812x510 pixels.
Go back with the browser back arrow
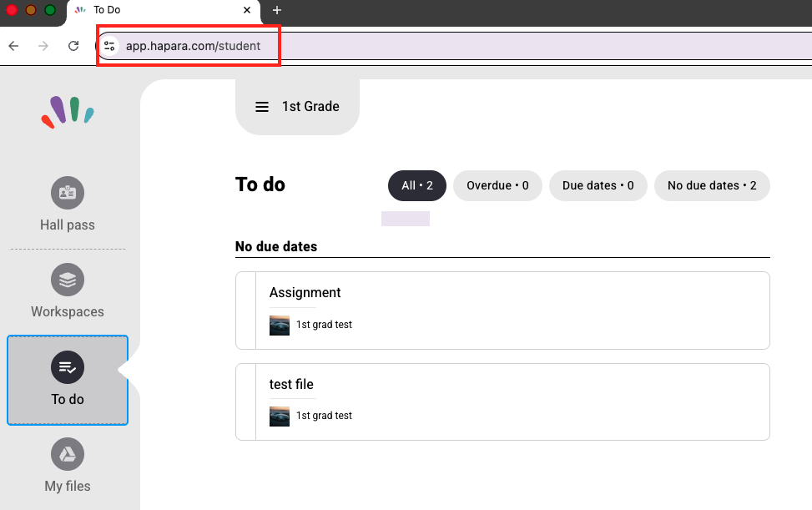(14, 46)
